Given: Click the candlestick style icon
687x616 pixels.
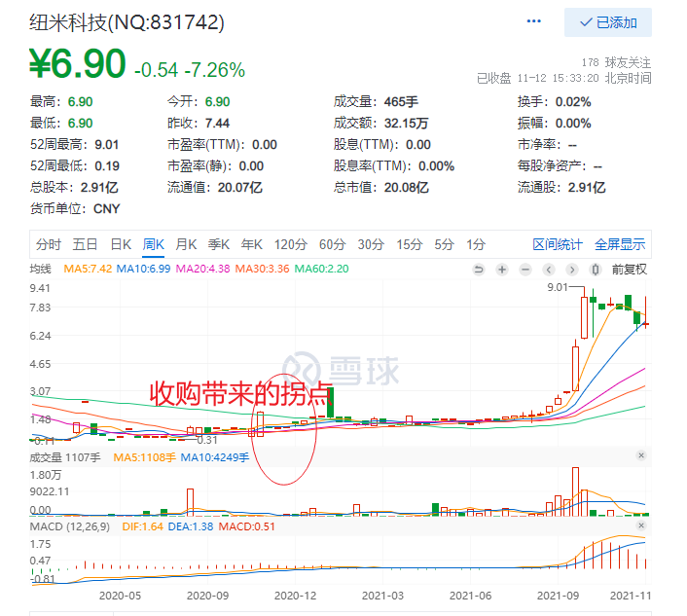Looking at the screenshot, I should pyautogui.click(x=597, y=269).
